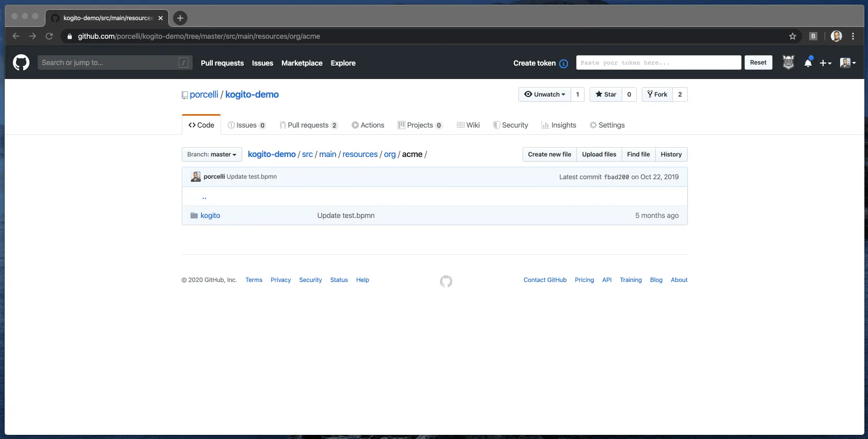
Task: View the forks count 2
Action: [x=680, y=95]
